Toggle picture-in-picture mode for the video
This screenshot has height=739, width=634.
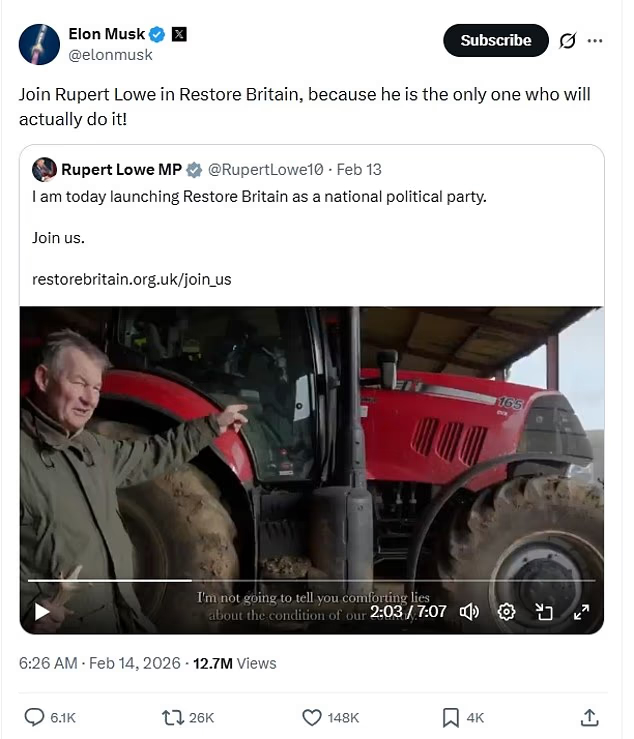pyautogui.click(x=544, y=611)
